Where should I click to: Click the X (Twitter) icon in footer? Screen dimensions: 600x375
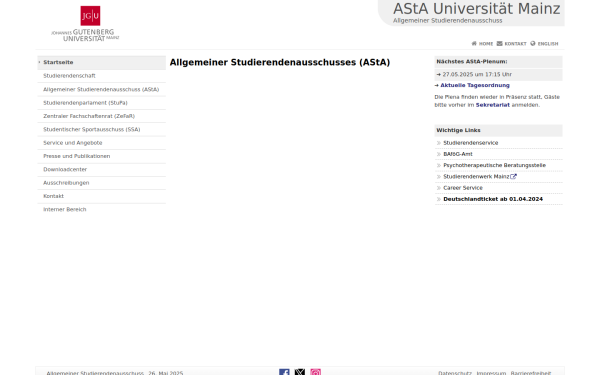[x=300, y=372]
